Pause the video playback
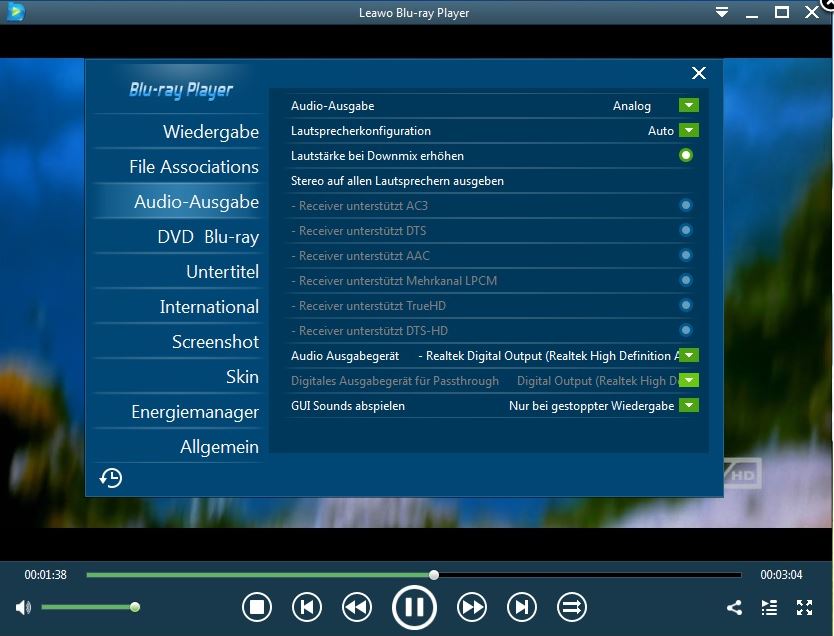Screen dimensions: 834x636 [x=414, y=607]
